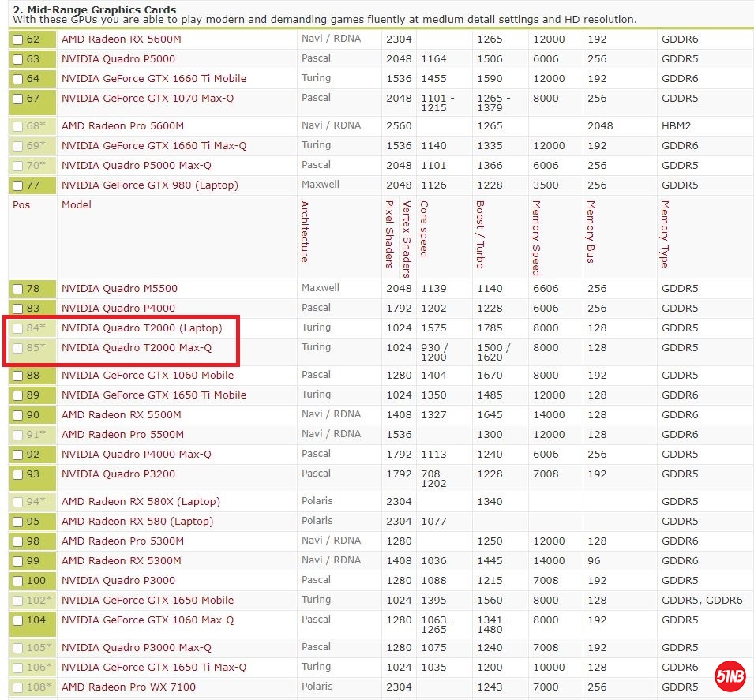Click "Maxwell" in the GTX 980 (Laptop) row

[x=321, y=185]
